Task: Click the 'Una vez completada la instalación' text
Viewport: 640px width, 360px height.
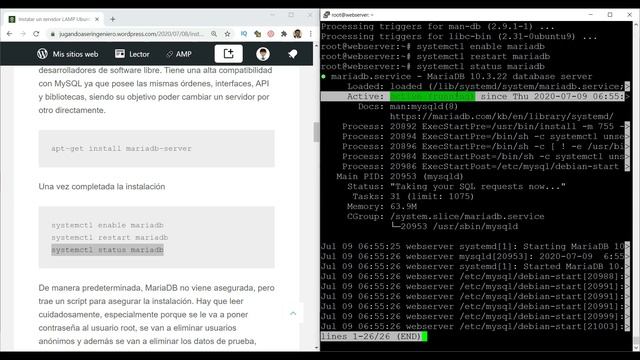Action: (x=102, y=187)
